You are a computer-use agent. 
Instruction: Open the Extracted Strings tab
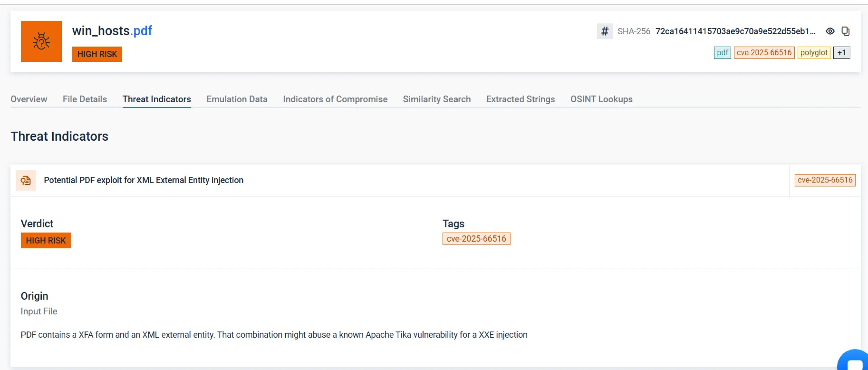(x=520, y=99)
